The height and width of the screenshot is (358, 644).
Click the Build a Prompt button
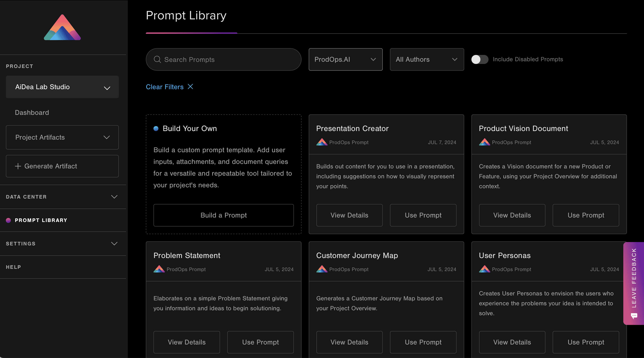223,215
